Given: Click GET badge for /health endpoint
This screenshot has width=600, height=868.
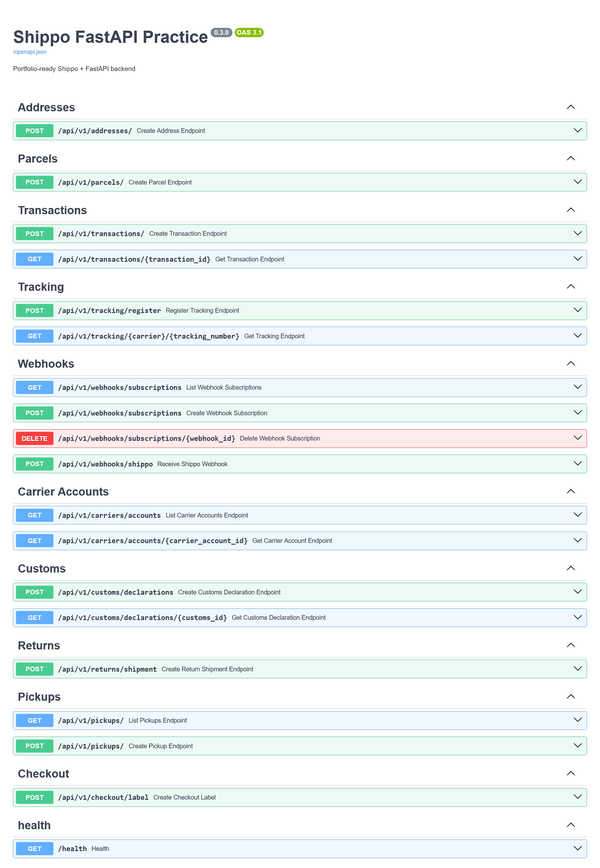Looking at the screenshot, I should 35,849.
